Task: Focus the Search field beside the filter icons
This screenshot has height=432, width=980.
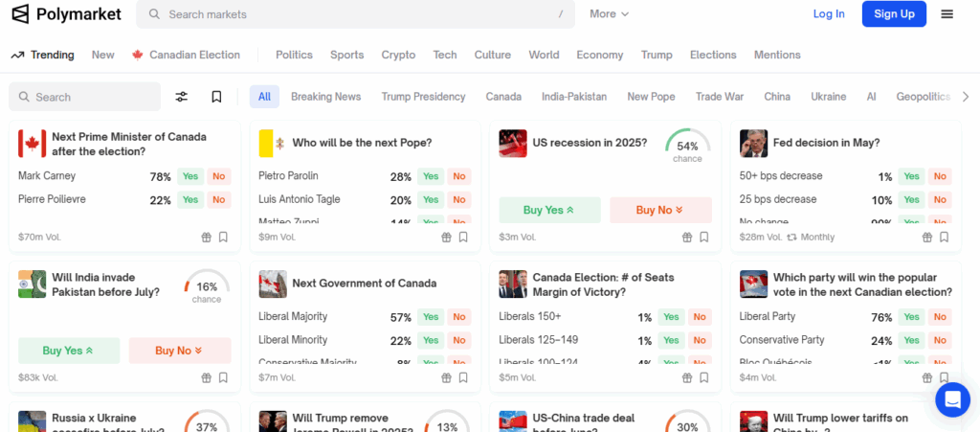Action: coord(85,97)
